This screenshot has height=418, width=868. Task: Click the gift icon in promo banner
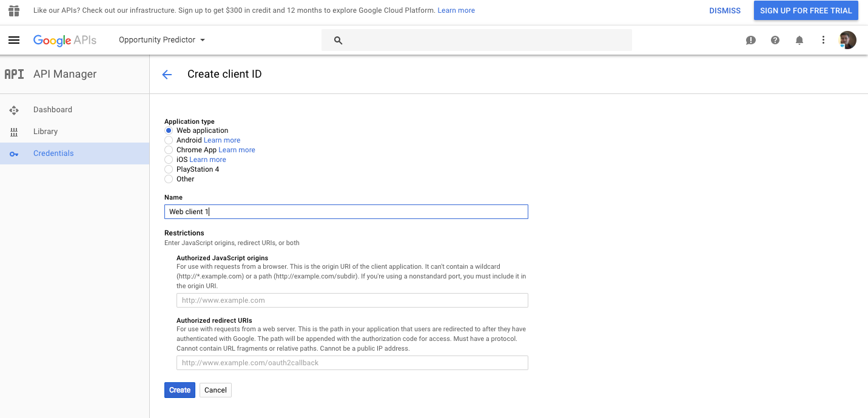[x=14, y=10]
